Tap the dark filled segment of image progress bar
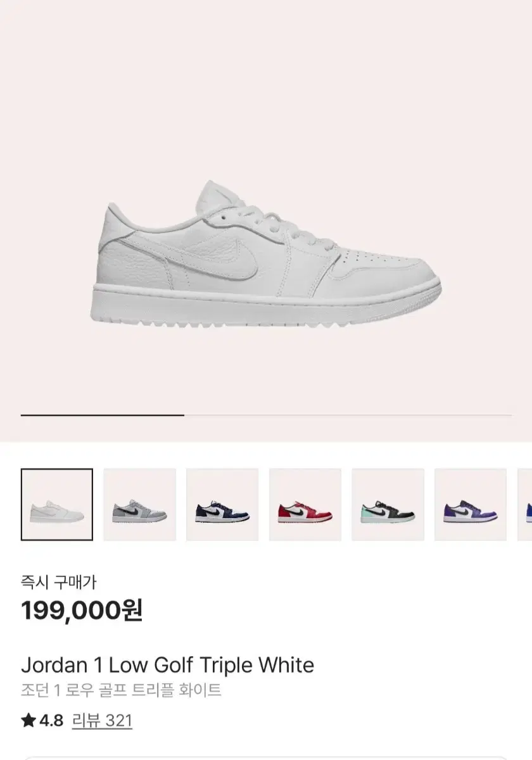 click(103, 415)
